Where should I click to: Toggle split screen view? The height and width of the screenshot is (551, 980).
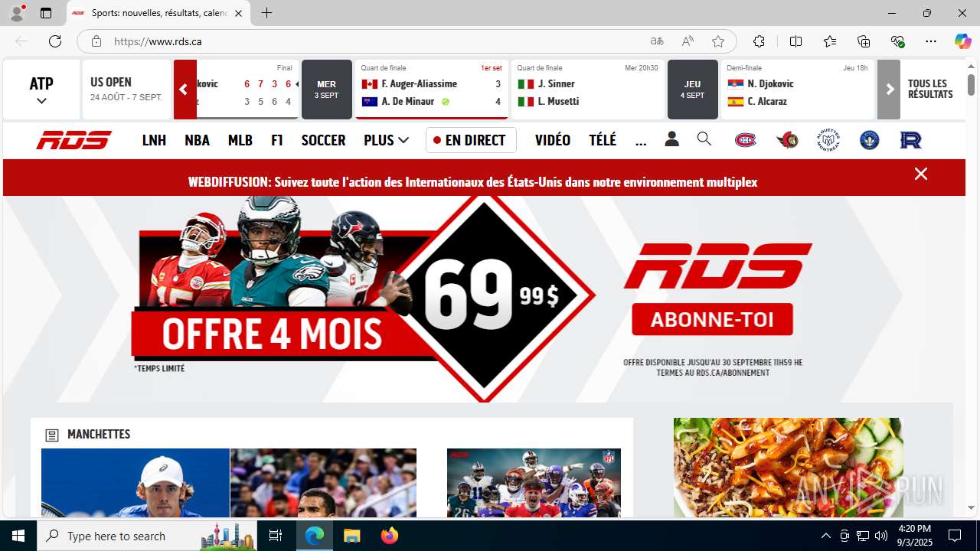[x=795, y=41]
